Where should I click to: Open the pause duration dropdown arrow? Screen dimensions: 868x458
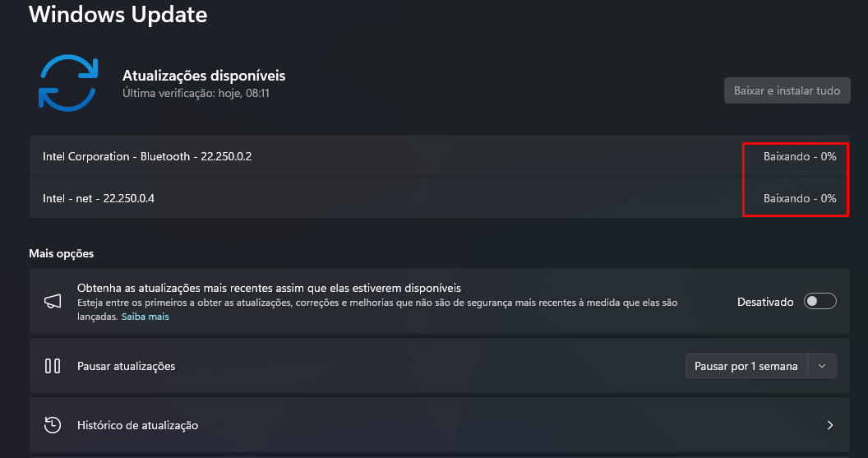pyautogui.click(x=822, y=366)
